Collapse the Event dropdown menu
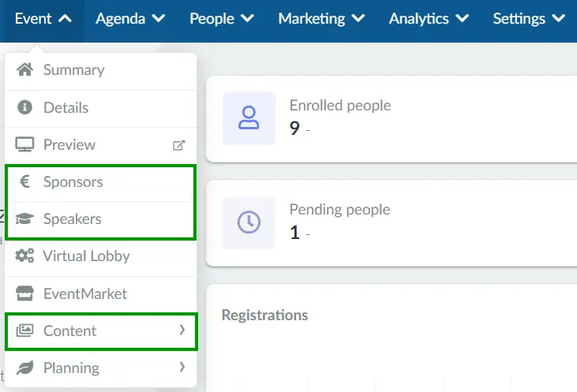 [x=43, y=18]
